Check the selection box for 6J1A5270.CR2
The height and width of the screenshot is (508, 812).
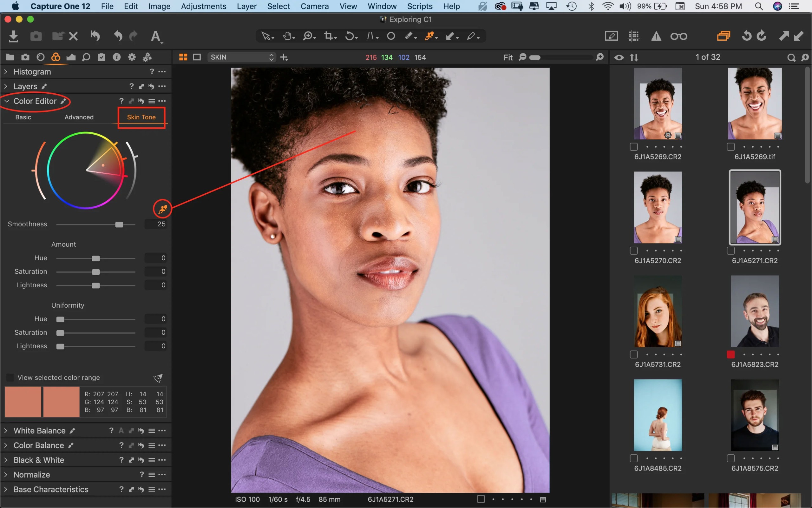pos(633,251)
